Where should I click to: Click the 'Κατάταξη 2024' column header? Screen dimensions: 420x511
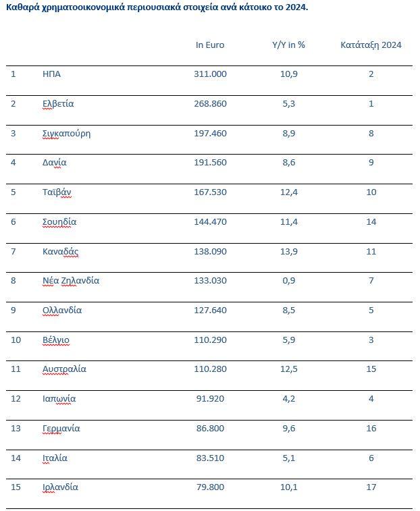coord(371,45)
